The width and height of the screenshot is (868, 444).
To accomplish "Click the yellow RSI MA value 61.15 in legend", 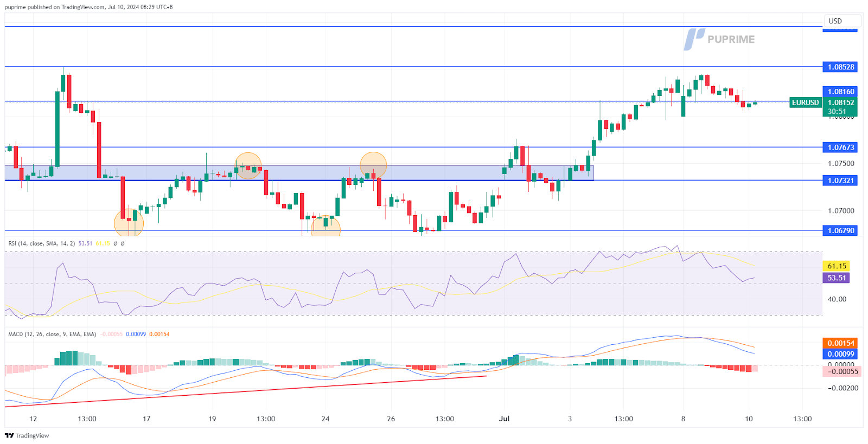I will [x=103, y=243].
